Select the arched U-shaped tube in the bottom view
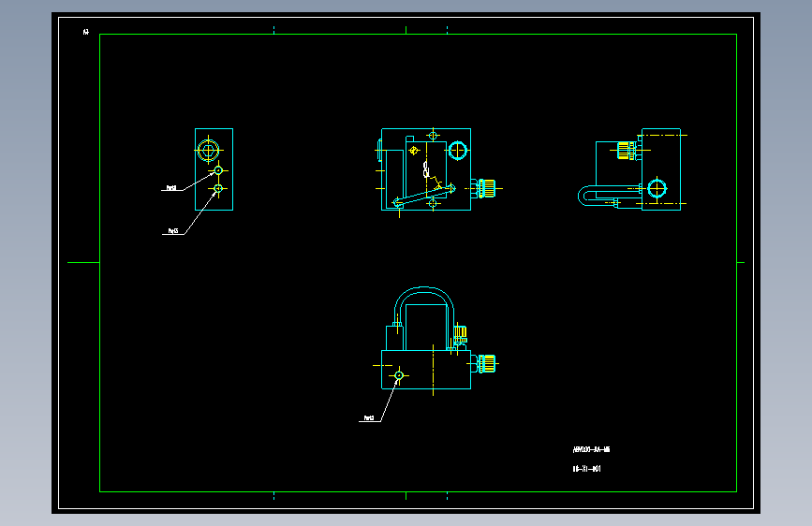Image resolution: width=812 pixels, height=526 pixels. (424, 318)
